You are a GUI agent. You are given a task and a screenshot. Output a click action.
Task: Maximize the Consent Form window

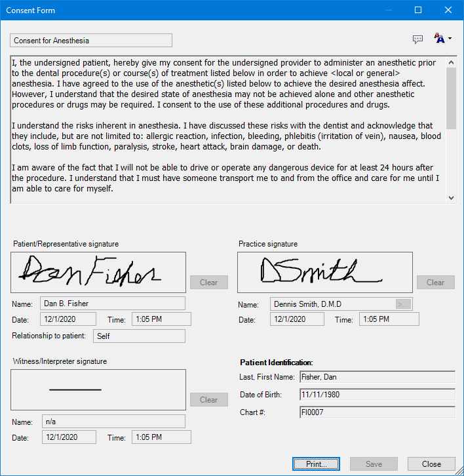[418, 10]
